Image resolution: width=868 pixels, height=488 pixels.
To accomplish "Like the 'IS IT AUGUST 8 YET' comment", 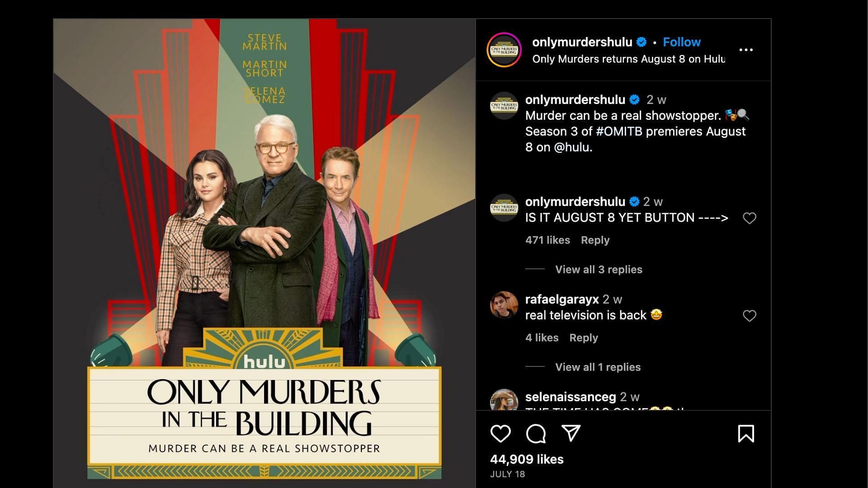I will coord(750,218).
